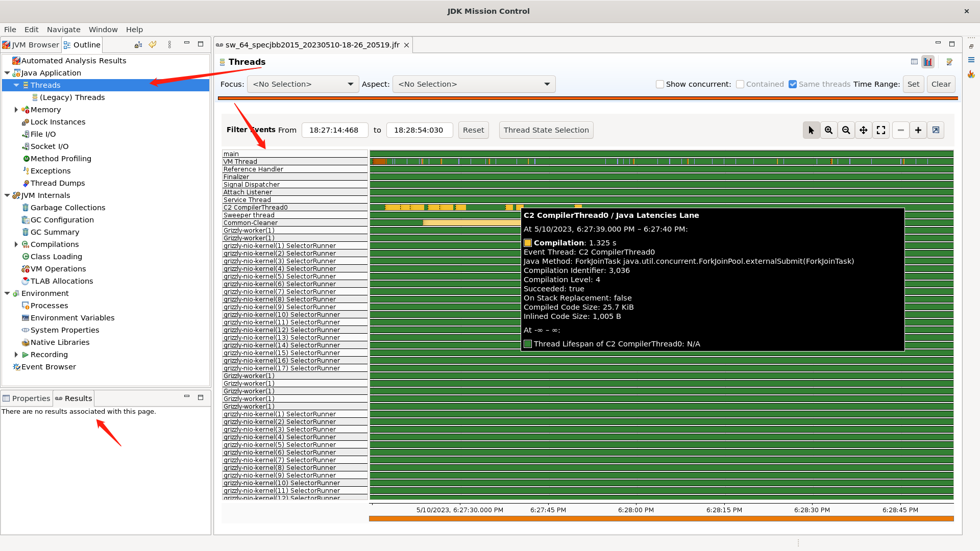
Task: Open the Navigate menu
Action: point(64,30)
